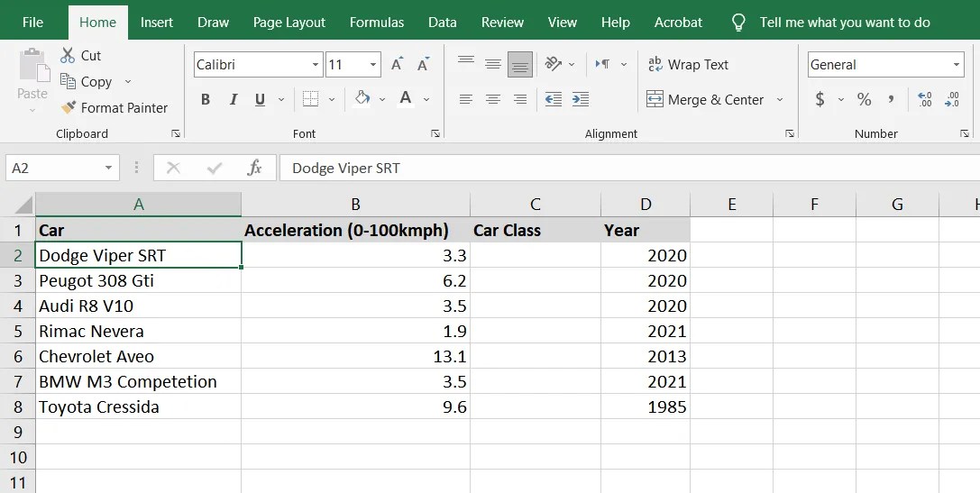Click the Bottom Align icon
Image resolution: width=980 pixels, height=493 pixels.
coord(520,64)
